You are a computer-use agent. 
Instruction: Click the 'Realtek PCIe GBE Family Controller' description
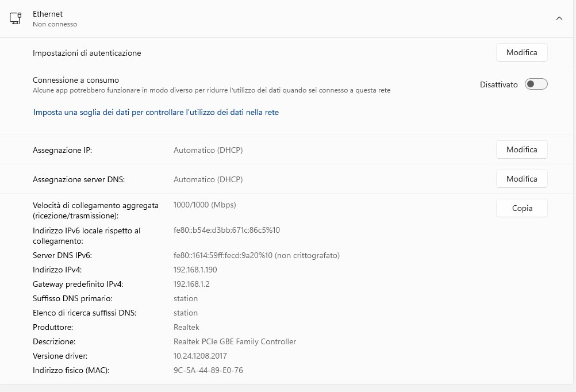pyautogui.click(x=235, y=341)
